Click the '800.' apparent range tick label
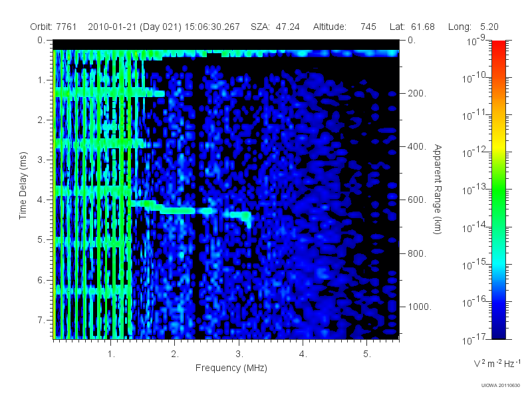The width and height of the screenshot is (532, 399). coord(417,253)
